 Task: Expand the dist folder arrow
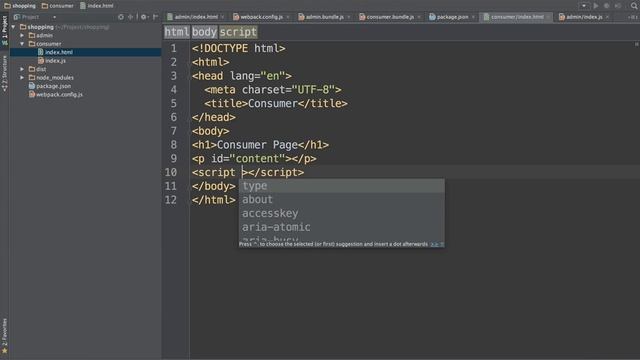22,69
